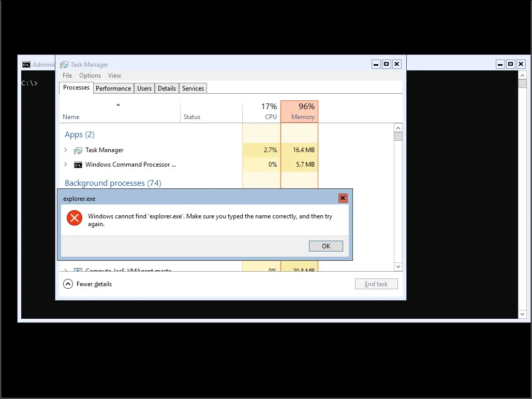Click the 5.7 MB memory value
Image resolution: width=532 pixels, height=399 pixels.
(x=305, y=164)
